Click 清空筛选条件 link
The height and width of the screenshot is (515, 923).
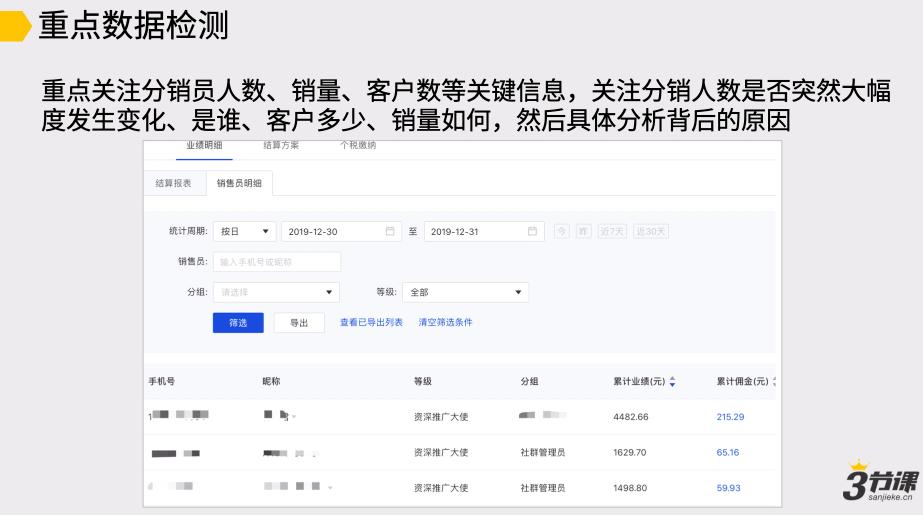pyautogui.click(x=445, y=323)
